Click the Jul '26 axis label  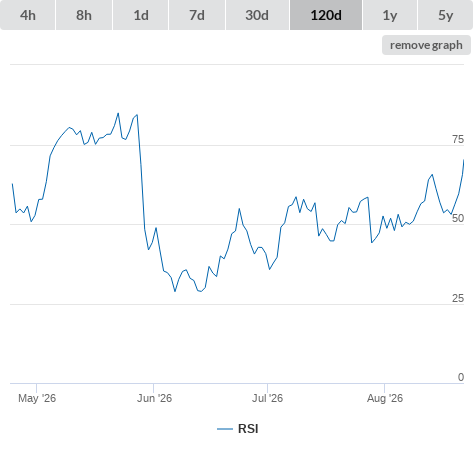[x=267, y=398]
